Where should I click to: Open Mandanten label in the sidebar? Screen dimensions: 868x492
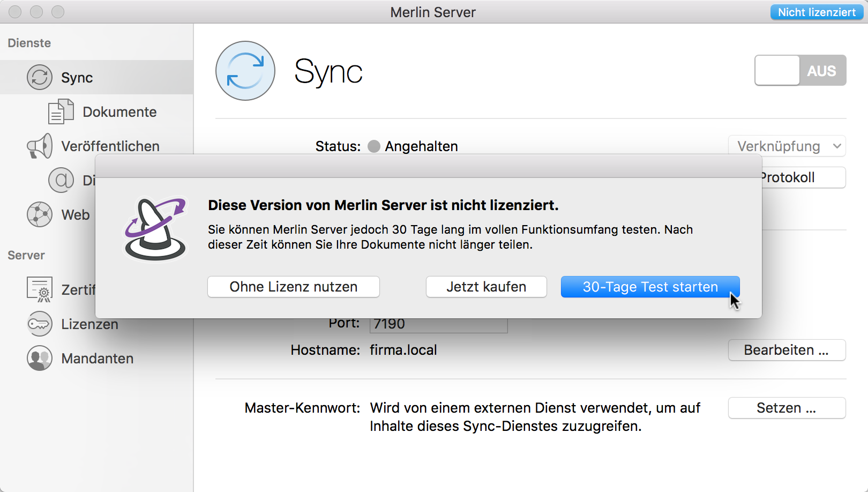click(x=98, y=358)
